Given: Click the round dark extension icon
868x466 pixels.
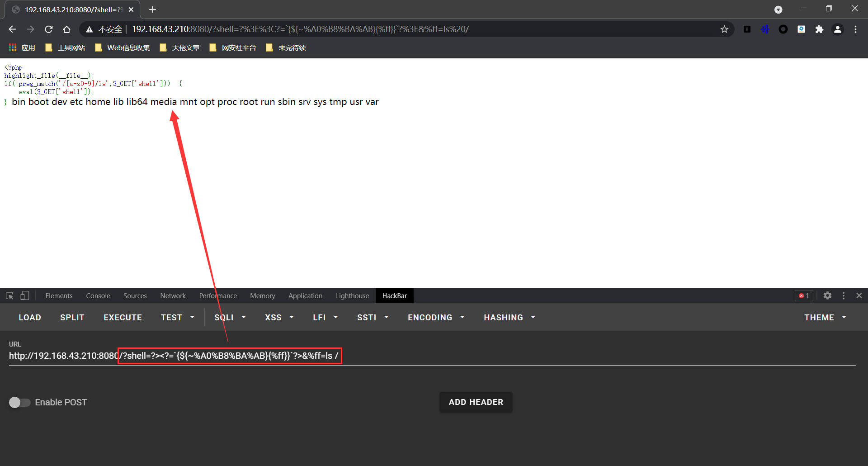Looking at the screenshot, I should click(783, 29).
